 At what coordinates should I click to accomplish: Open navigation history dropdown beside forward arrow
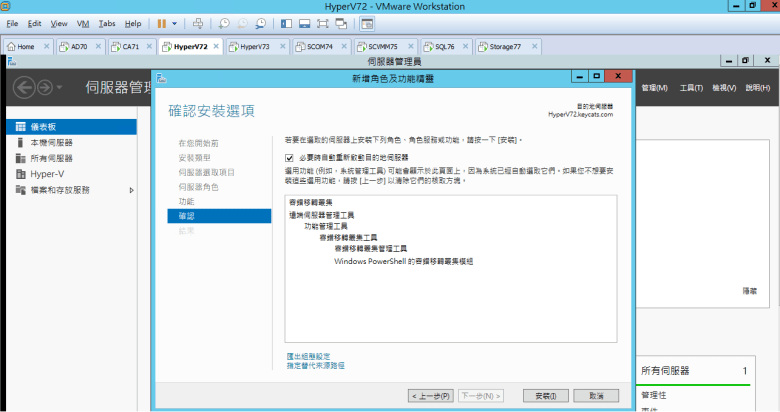pos(60,88)
